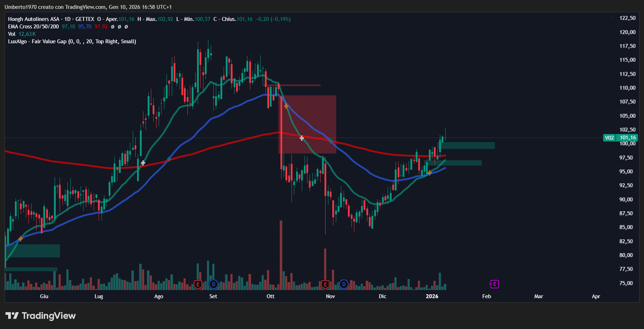Click the red earnings marker near Set
This screenshot has height=329, width=644.
(x=198, y=284)
